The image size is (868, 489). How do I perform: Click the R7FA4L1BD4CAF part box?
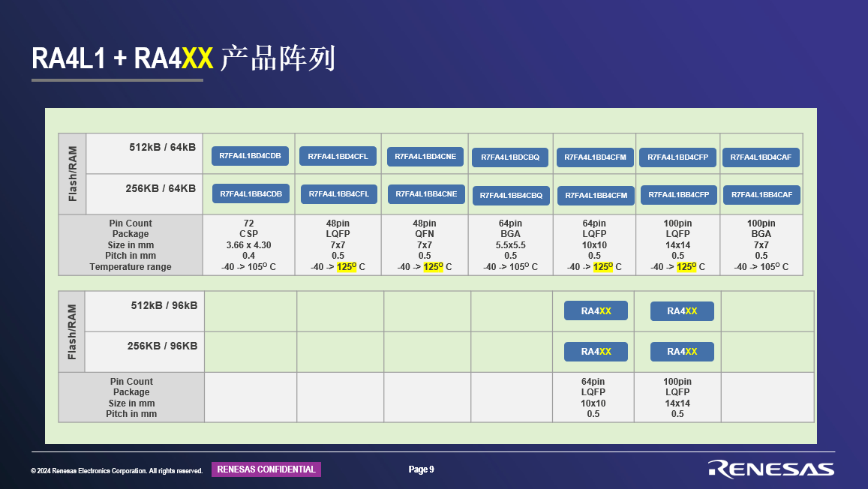click(x=761, y=157)
